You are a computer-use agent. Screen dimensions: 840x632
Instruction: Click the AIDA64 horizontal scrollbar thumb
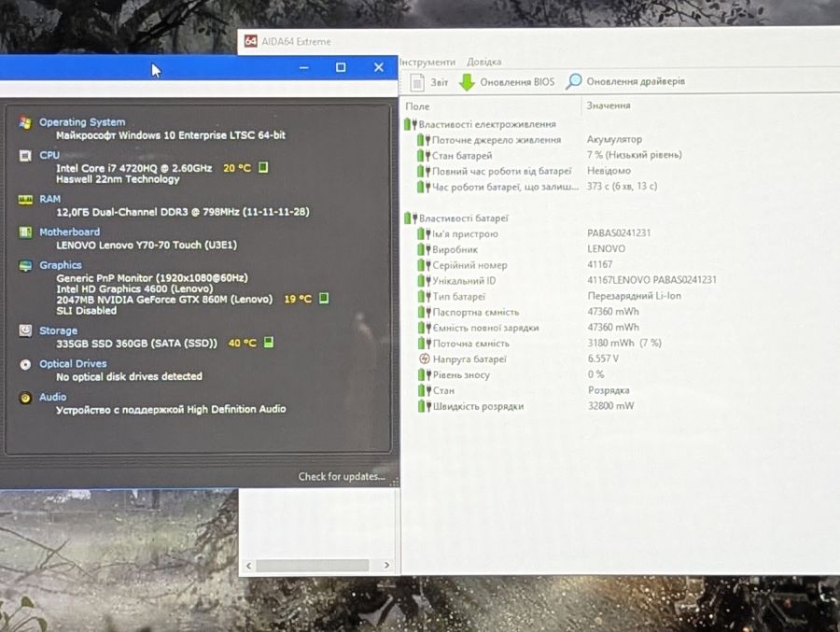(313, 566)
